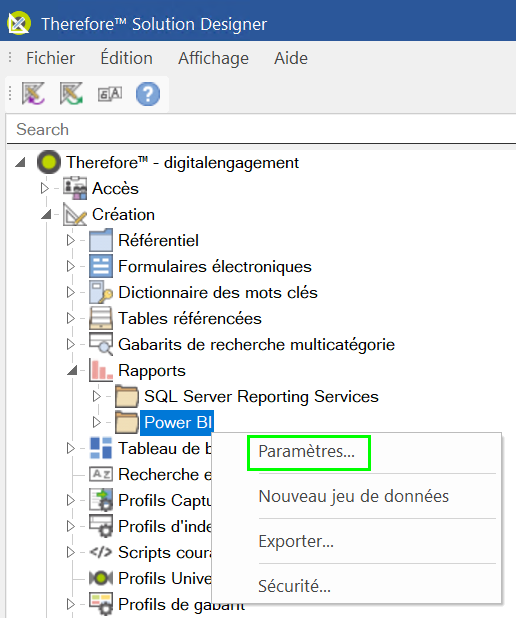Viewport: 516px width, 618px height.
Task: Collapse the Rapports node
Action: [73, 370]
